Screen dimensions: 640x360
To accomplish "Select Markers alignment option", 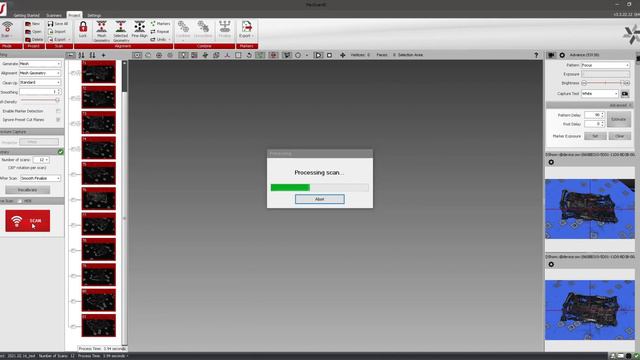I will pyautogui.click(x=160, y=24).
